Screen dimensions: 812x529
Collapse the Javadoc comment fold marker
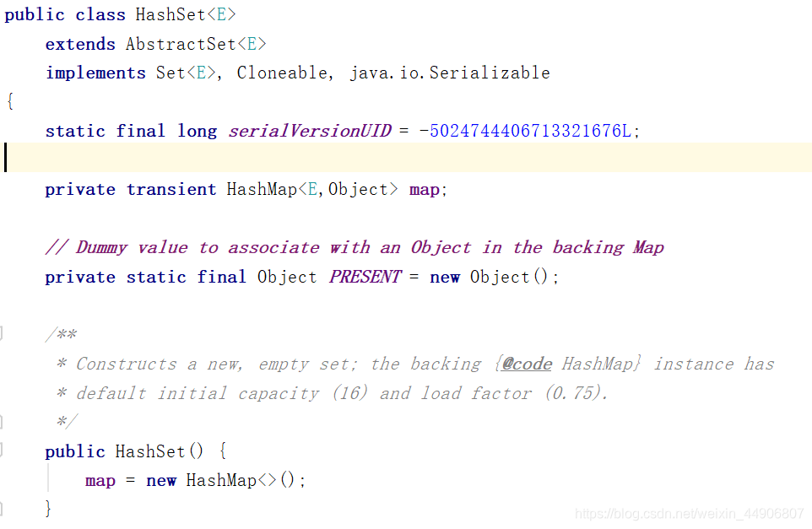(x=3, y=333)
